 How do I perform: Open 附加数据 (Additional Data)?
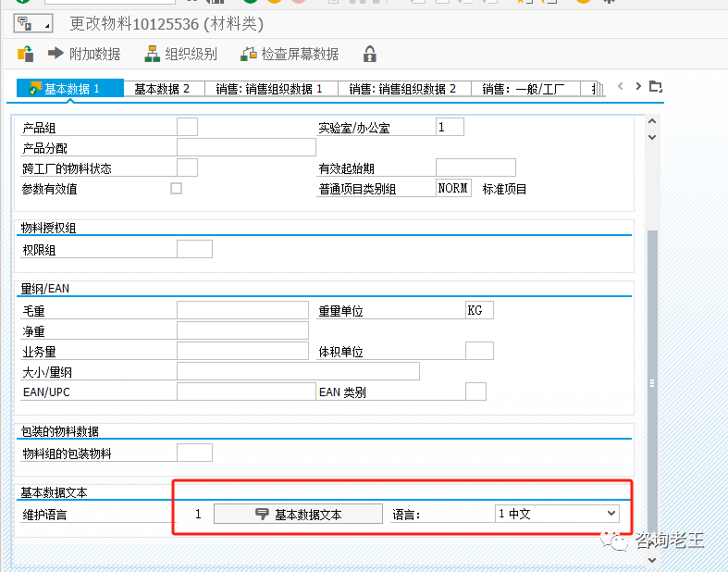pyautogui.click(x=84, y=54)
